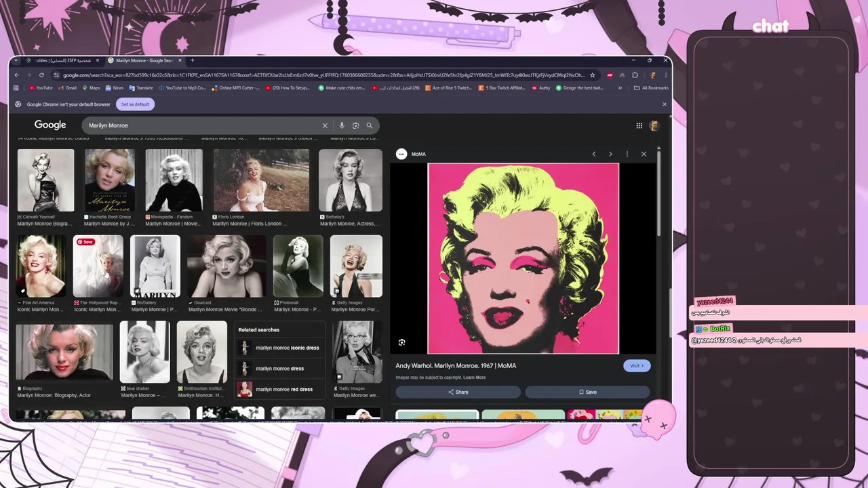Open the Smithsonian Institution thumbnail
868x488 pixels.
[202, 352]
